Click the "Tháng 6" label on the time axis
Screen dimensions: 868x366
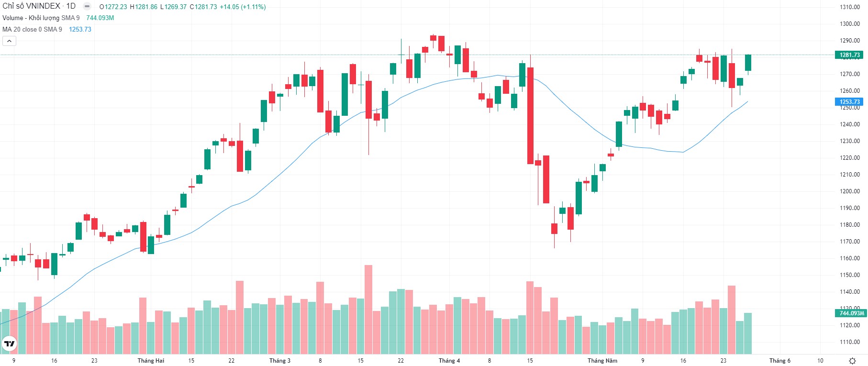(779, 360)
